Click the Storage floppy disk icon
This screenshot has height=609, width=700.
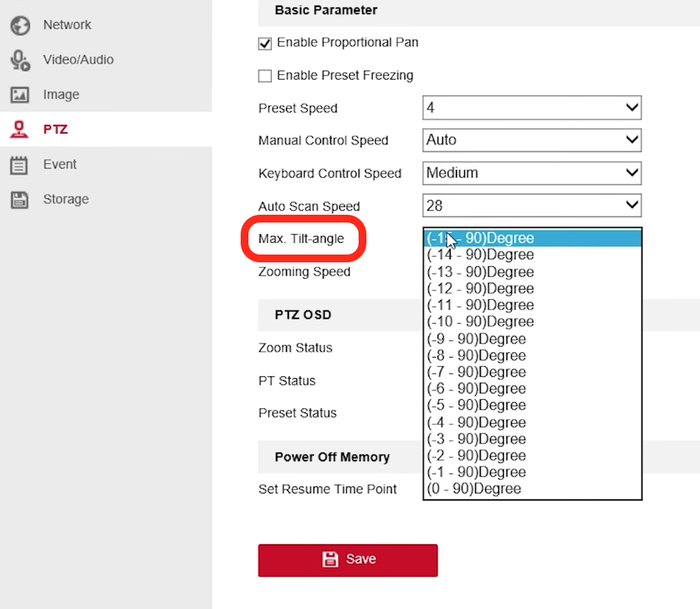click(x=20, y=199)
